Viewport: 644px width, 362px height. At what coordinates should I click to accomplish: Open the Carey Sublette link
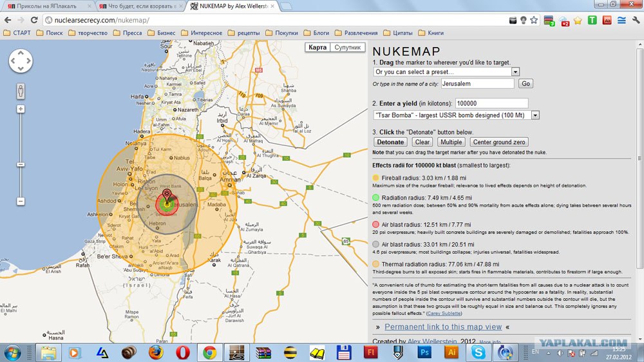(x=444, y=314)
